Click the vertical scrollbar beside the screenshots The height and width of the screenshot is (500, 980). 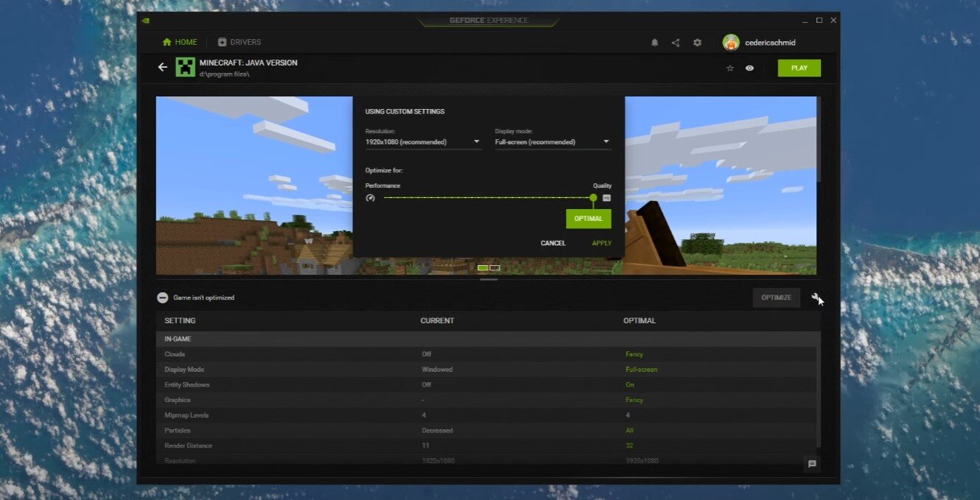coord(819,140)
